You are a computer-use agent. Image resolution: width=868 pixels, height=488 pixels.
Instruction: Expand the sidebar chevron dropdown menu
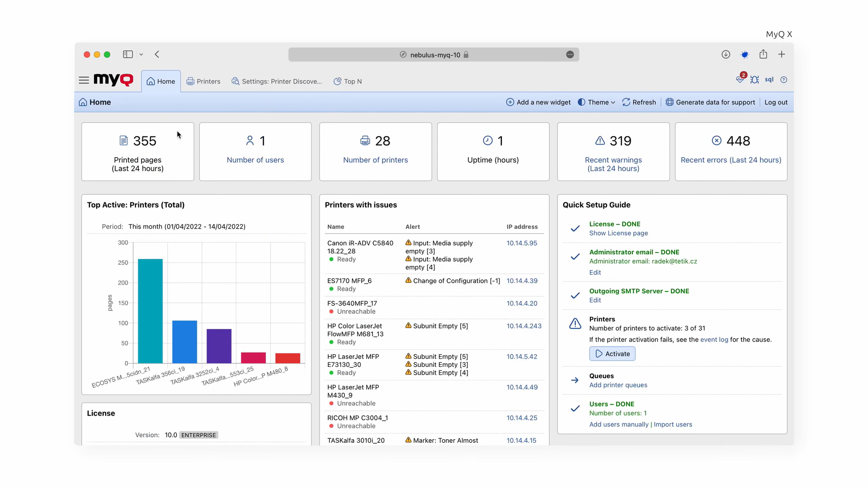(x=141, y=54)
